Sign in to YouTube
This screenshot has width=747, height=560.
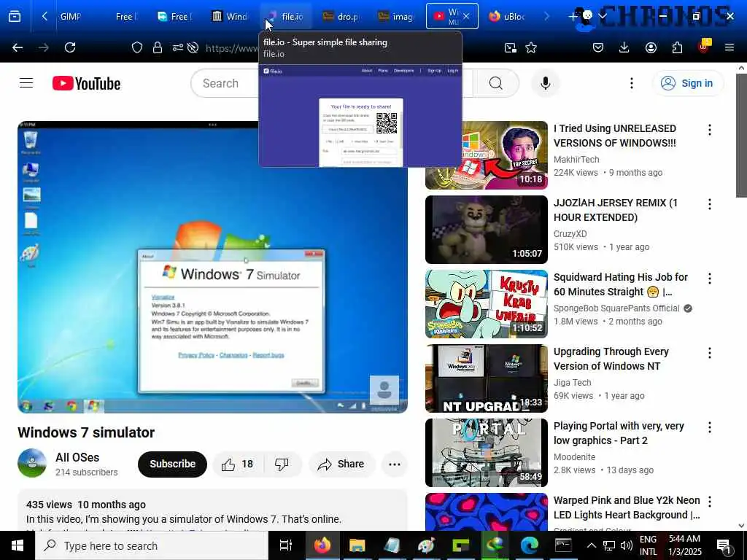(687, 83)
